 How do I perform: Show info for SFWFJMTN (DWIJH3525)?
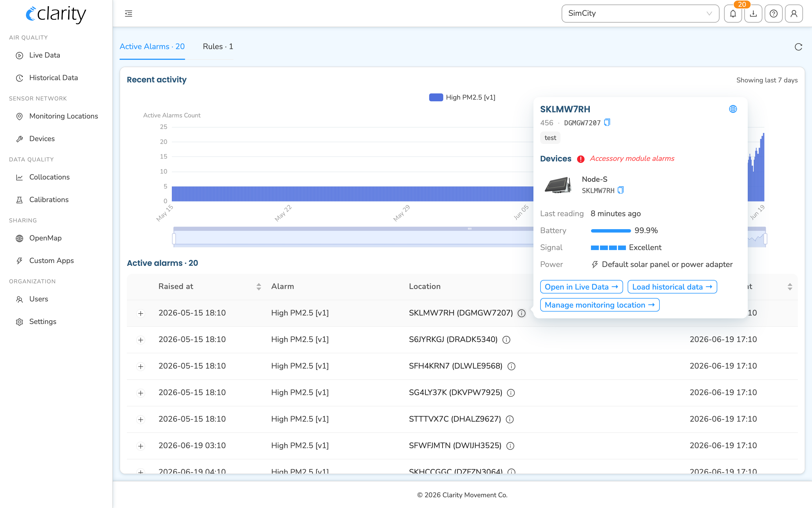tap(510, 446)
